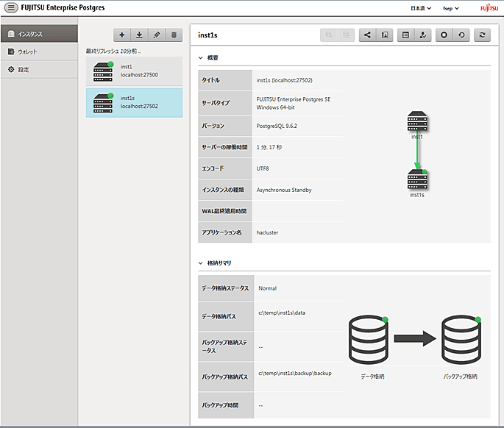Click the UTF8 encoding value
Viewport: 504px width, 428px height.
click(x=263, y=168)
